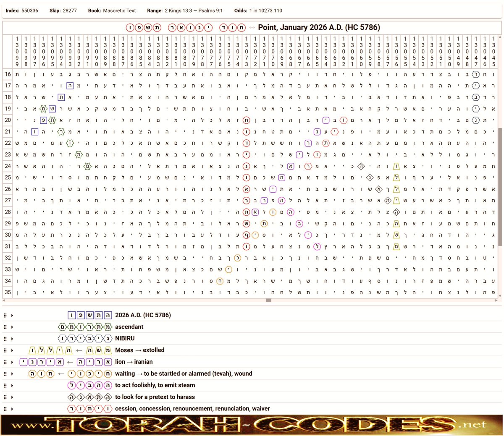This screenshot has height=436, width=504.
Task: Click row number 28 in the matrix
Action: pos(8,212)
